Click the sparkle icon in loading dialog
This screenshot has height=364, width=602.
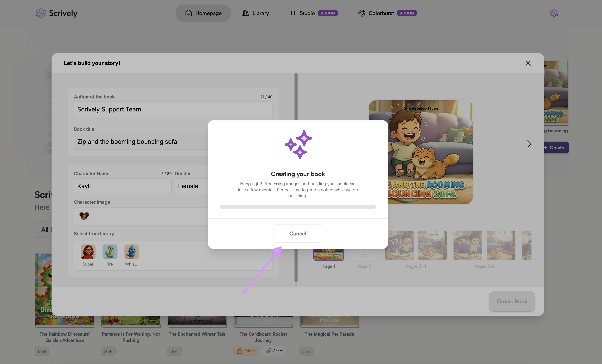(298, 145)
